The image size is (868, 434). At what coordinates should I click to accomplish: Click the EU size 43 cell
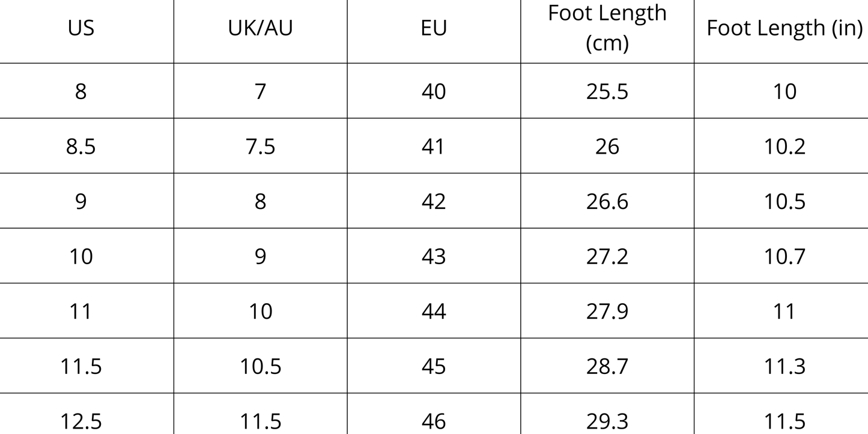coord(434,256)
